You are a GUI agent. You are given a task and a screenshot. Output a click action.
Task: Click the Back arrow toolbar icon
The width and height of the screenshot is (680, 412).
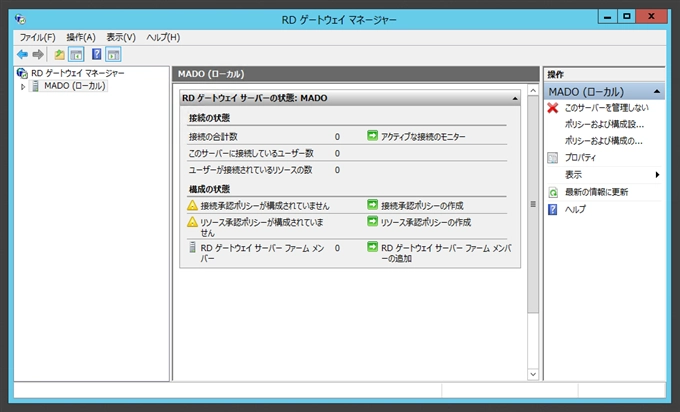click(22, 55)
